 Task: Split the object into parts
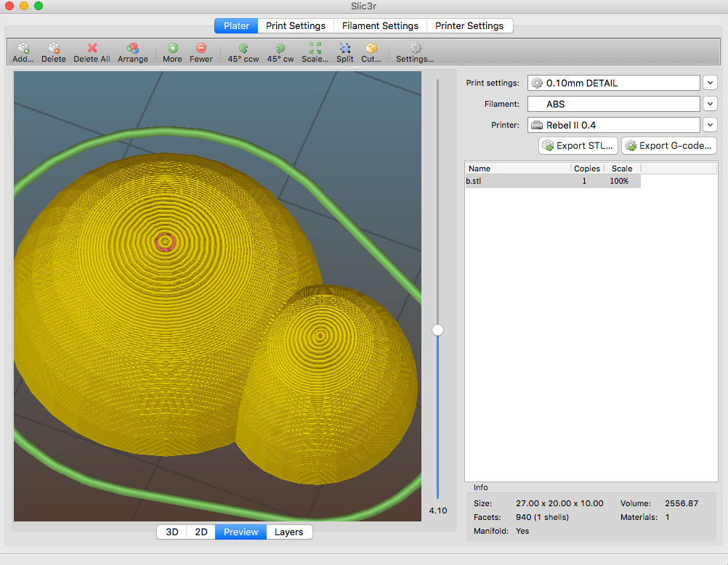[x=345, y=49]
